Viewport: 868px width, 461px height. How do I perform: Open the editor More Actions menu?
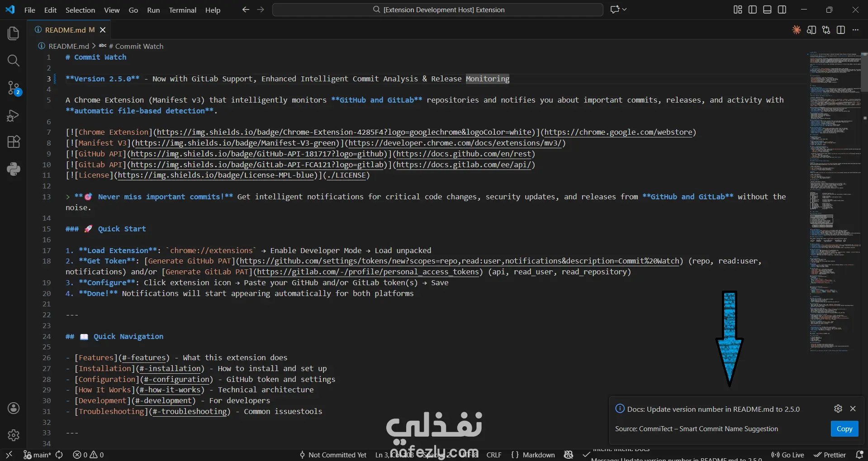(855, 30)
